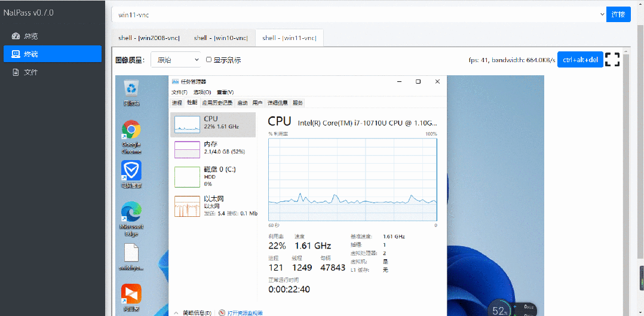Viewport: 644px width, 316px height.
Task: Click the 1.61 GHz base speed value
Action: pyautogui.click(x=394, y=237)
